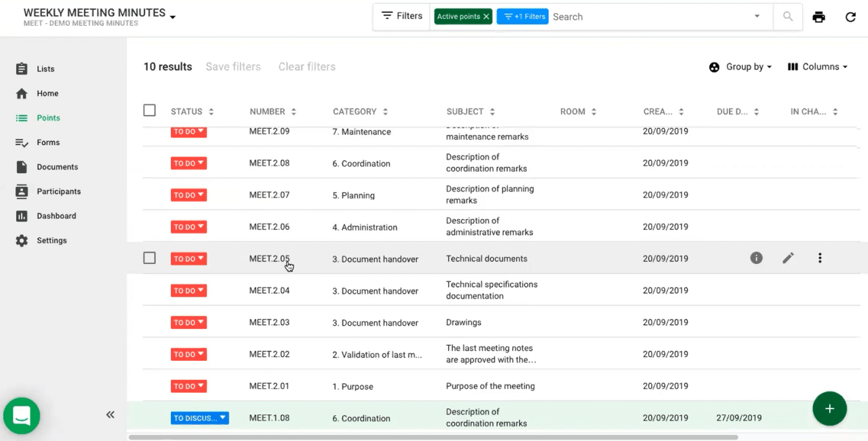Screen dimensions: 868x441
Task: Click the print icon in top bar
Action: tap(818, 17)
